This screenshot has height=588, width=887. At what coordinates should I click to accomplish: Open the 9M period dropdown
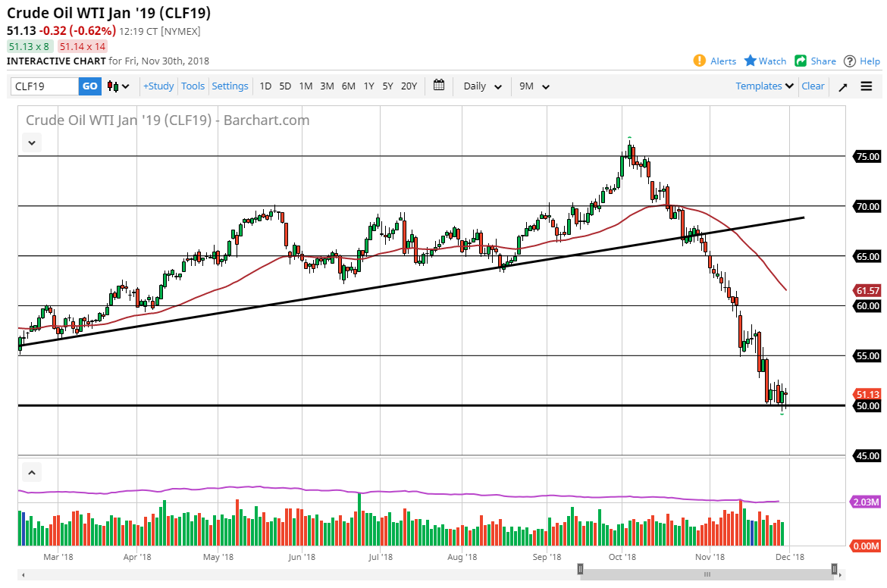pyautogui.click(x=534, y=86)
